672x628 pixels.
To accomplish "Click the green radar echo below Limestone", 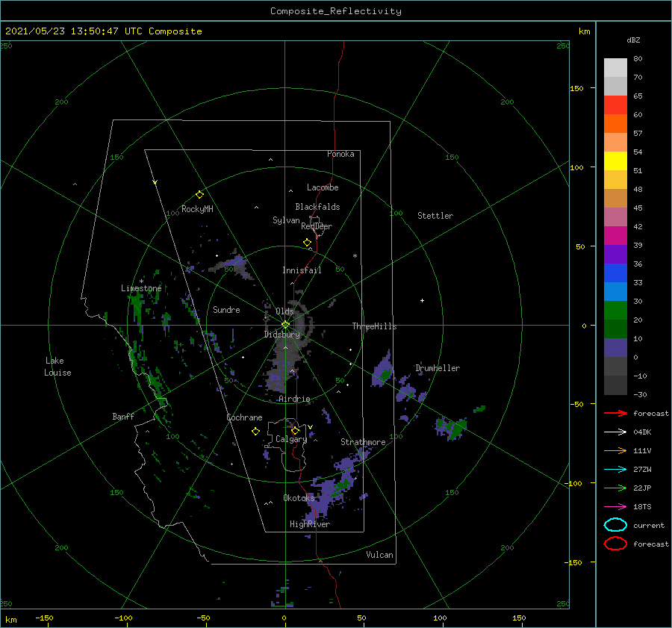I will tap(137, 306).
